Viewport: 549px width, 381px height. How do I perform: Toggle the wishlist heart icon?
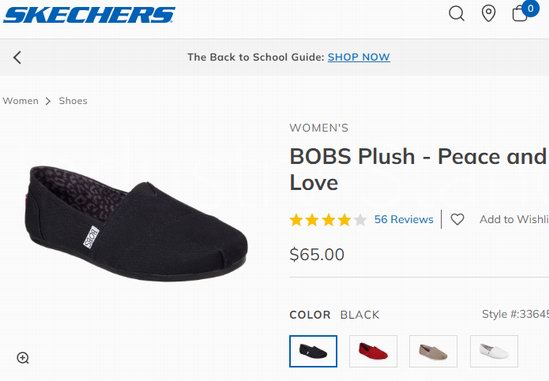click(x=457, y=219)
